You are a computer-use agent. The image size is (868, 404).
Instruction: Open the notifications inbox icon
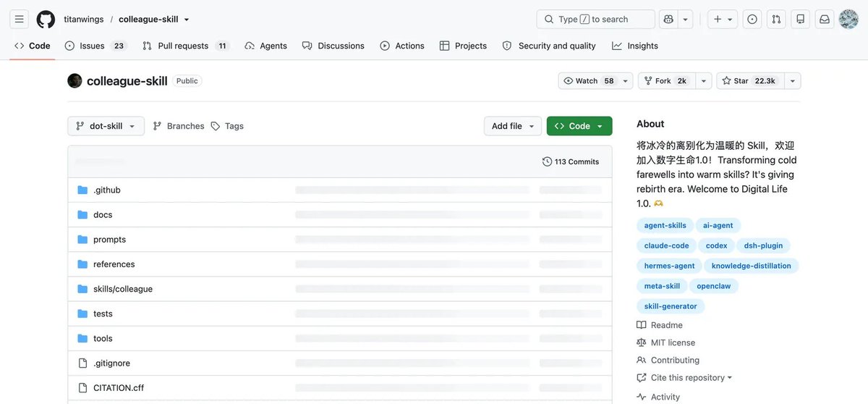[x=824, y=20]
